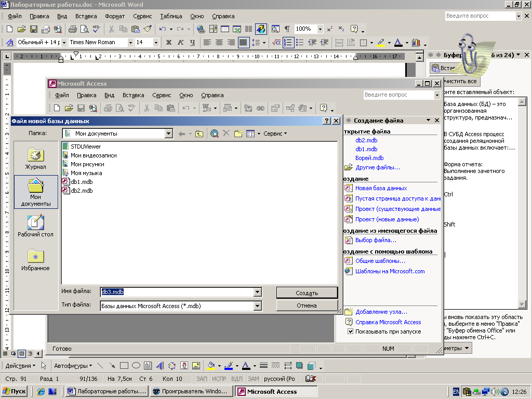
Task: Open Access's Сервис menu
Action: tap(162, 96)
